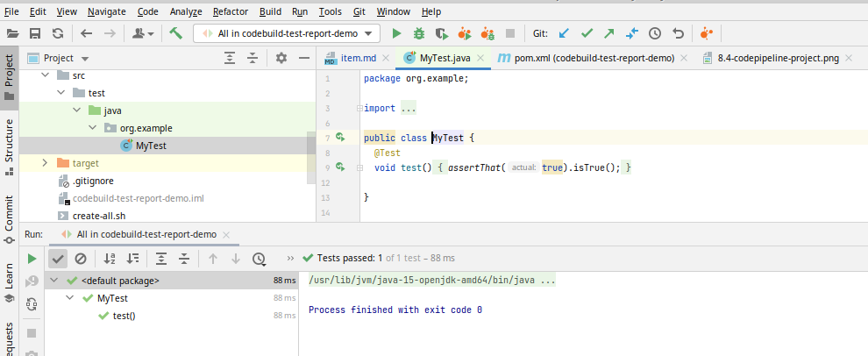
Task: Click the collapsed import fold region
Action: (409, 109)
